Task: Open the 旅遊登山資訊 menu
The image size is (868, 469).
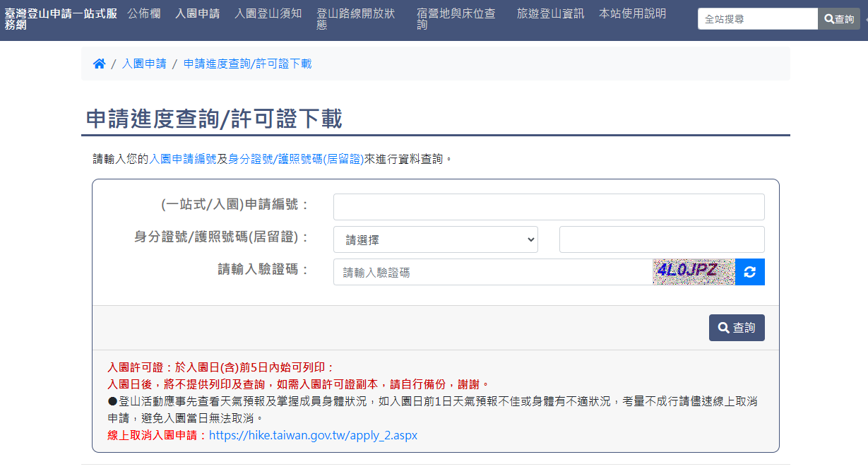Action: [550, 13]
